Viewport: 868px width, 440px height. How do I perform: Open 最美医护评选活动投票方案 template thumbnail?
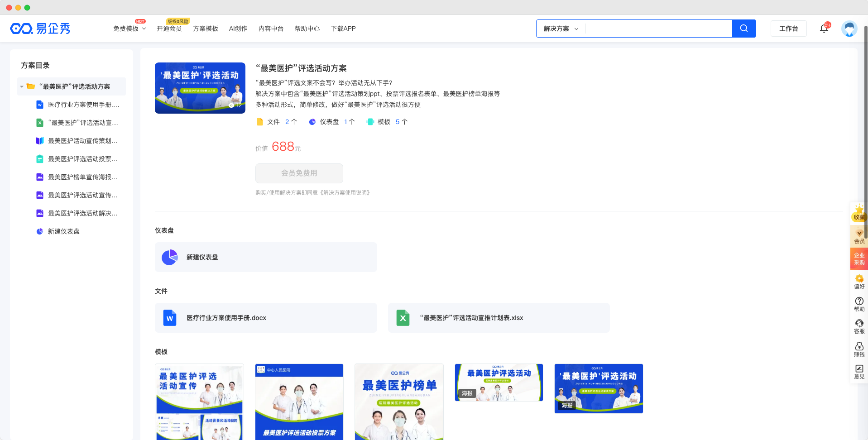pyautogui.click(x=299, y=402)
